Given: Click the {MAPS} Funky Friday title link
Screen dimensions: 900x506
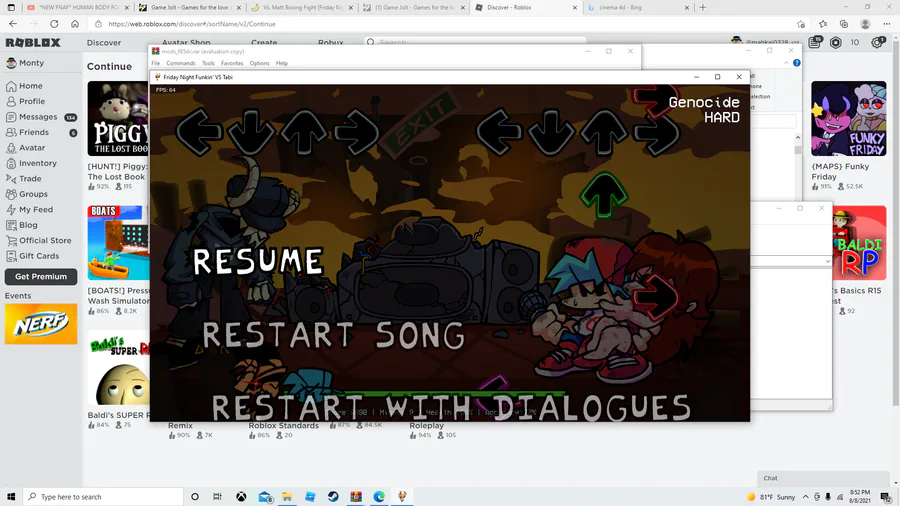Looking at the screenshot, I should click(840, 172).
